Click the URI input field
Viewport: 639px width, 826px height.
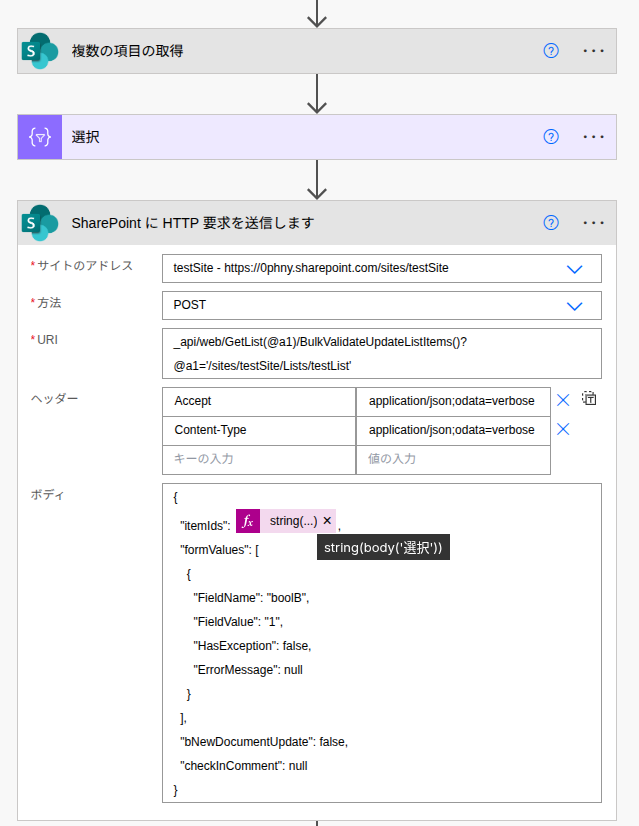(381, 353)
